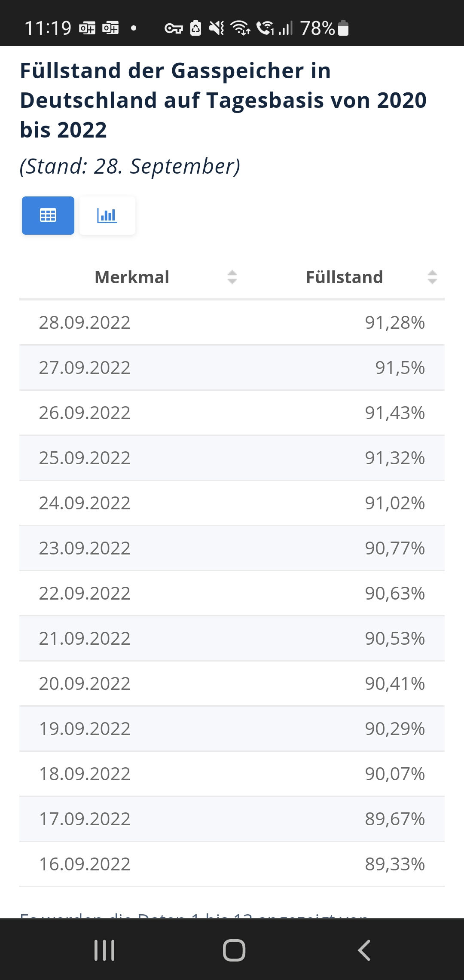Image resolution: width=464 pixels, height=980 pixels.
Task: Tap the 91,43% Füllstand value
Action: tap(395, 413)
